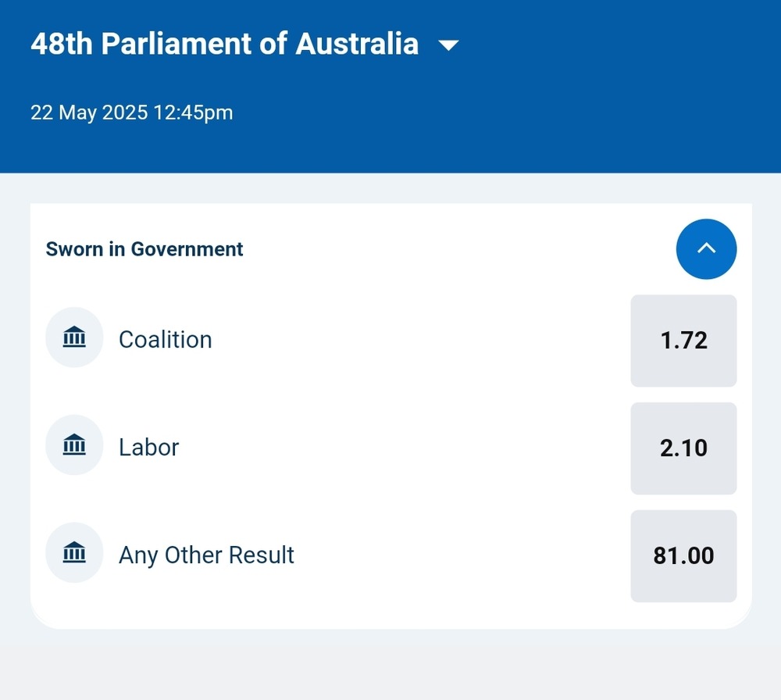This screenshot has width=781, height=700.
Task: Pick Any Other Result at 81.00
Action: [683, 556]
